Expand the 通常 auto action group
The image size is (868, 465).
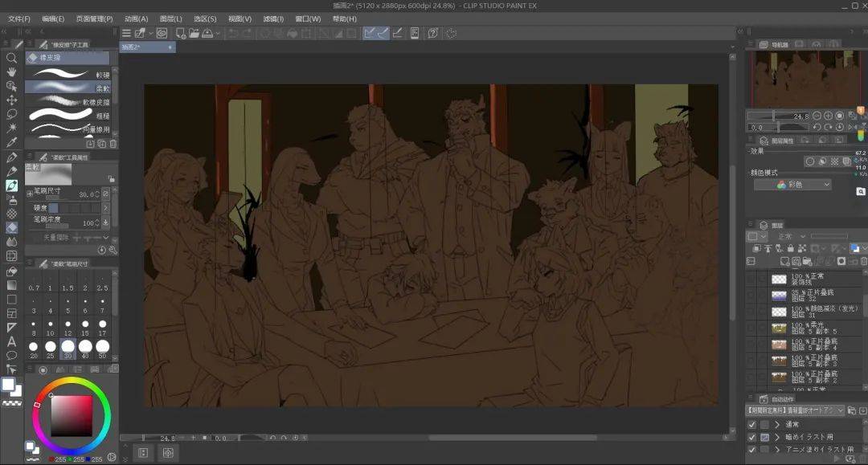777,424
